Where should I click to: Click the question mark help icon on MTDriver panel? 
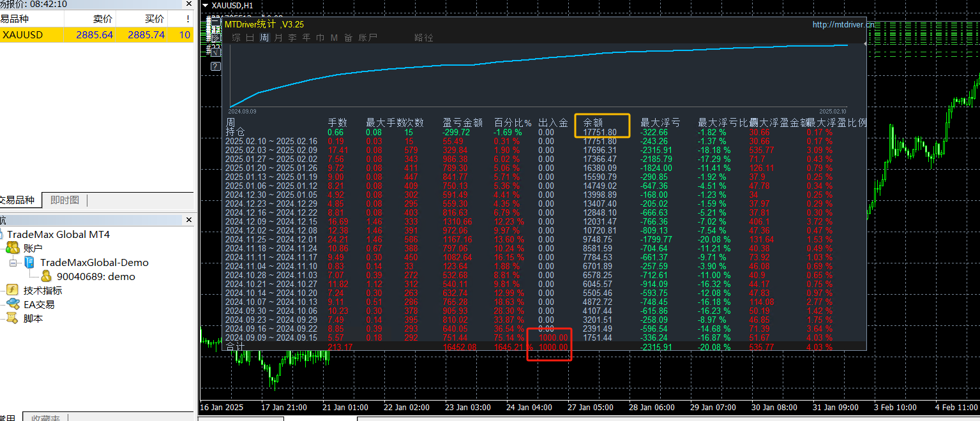click(215, 66)
